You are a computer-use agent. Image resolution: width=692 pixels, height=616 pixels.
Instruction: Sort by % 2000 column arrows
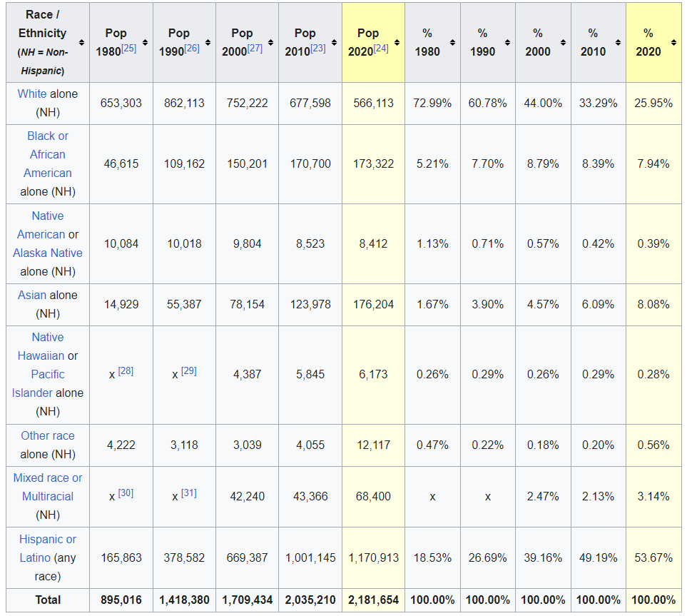[563, 43]
